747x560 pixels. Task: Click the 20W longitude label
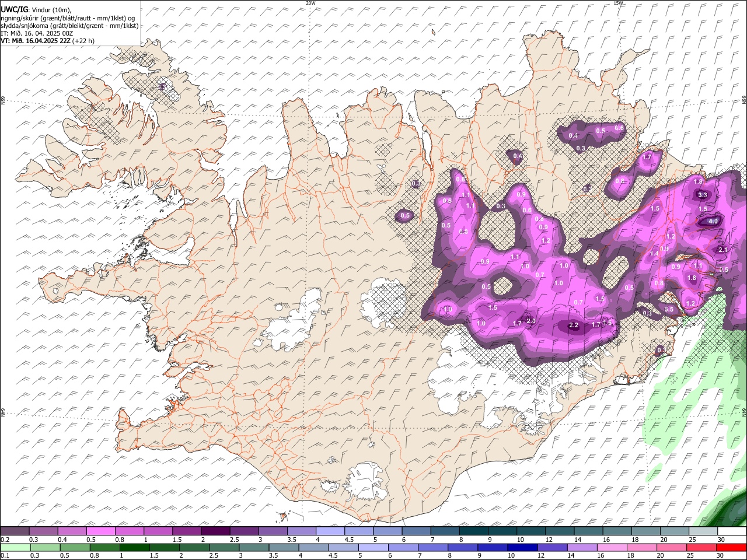coord(310,3)
